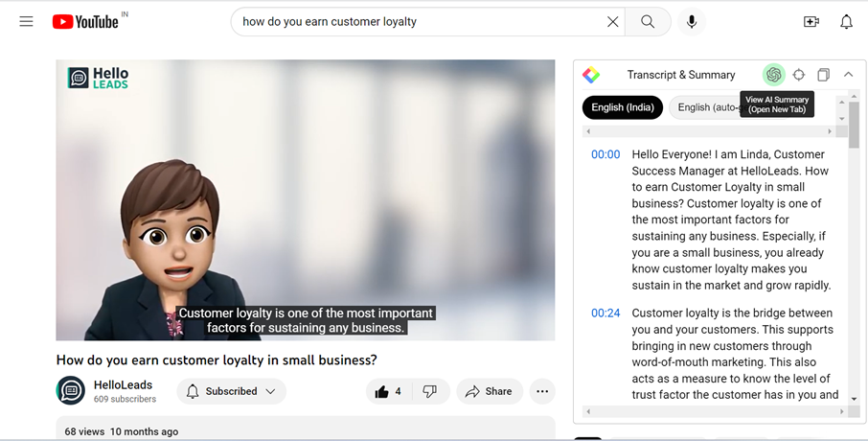Start voice search with microphone
The image size is (868, 441).
point(691,22)
